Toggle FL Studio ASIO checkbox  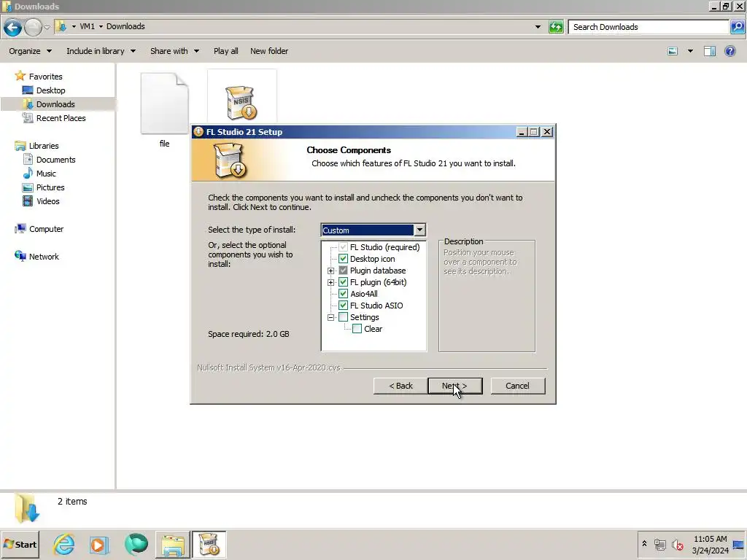click(343, 306)
